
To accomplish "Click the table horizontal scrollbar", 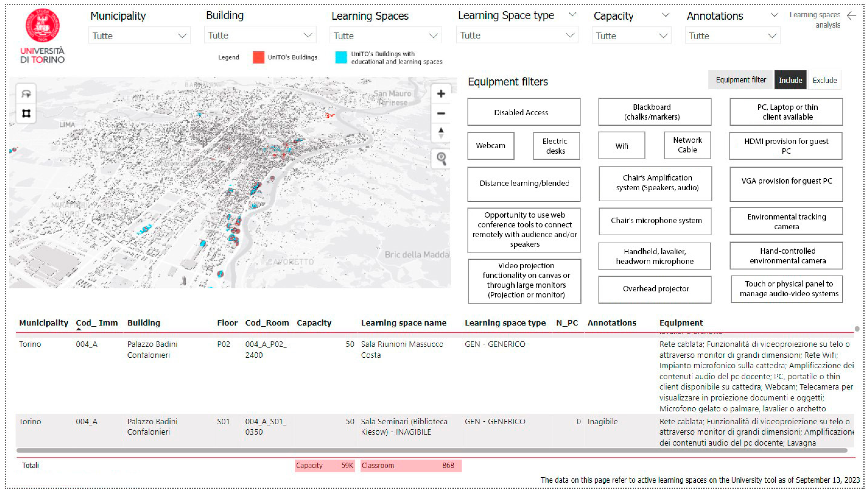I will click(x=431, y=450).
